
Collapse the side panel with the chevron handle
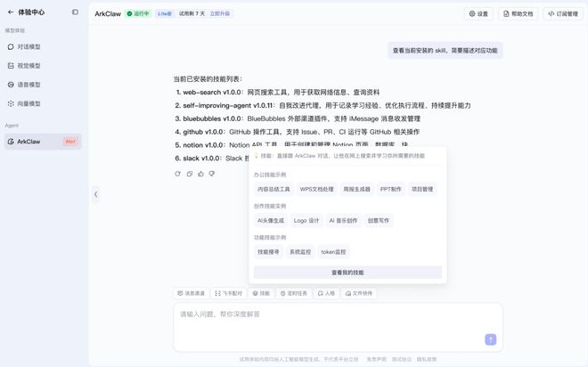pyautogui.click(x=95, y=194)
